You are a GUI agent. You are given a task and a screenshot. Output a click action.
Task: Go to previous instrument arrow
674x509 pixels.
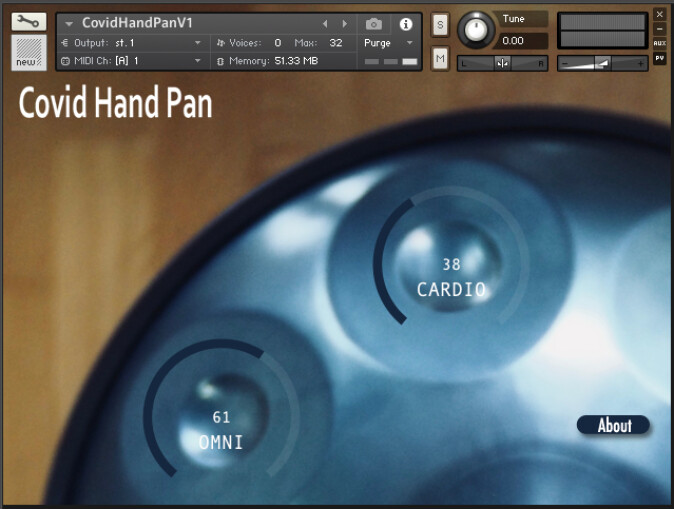[x=325, y=24]
